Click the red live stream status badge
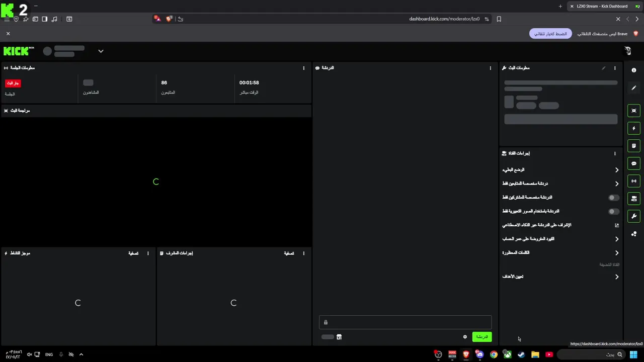Image resolution: width=644 pixels, height=362 pixels. point(13,83)
